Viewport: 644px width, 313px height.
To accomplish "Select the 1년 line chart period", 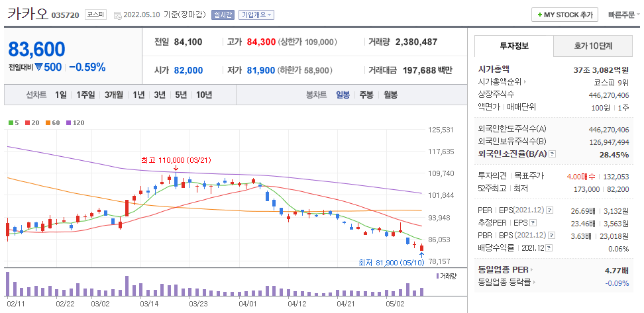I will coord(138,95).
